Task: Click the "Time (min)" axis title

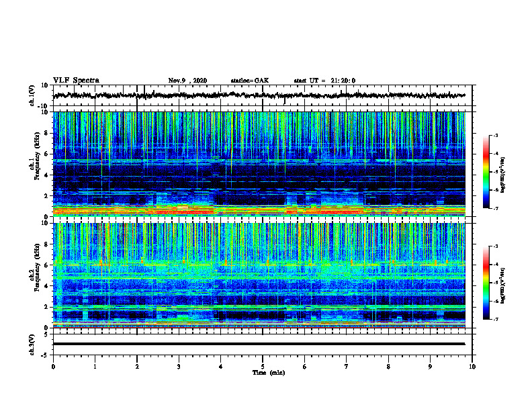Action: (x=269, y=373)
